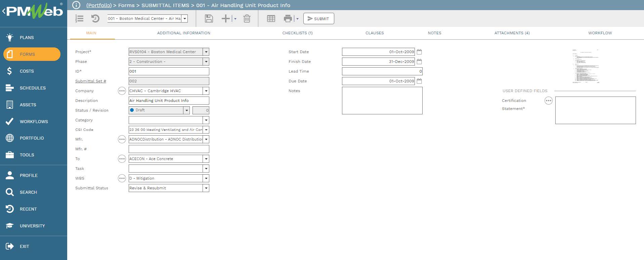Open the Task dropdown
Screen dimensions: 644x260
(206, 169)
